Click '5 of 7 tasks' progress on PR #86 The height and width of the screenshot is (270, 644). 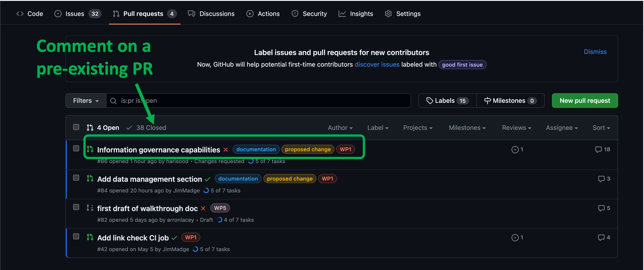(x=267, y=161)
